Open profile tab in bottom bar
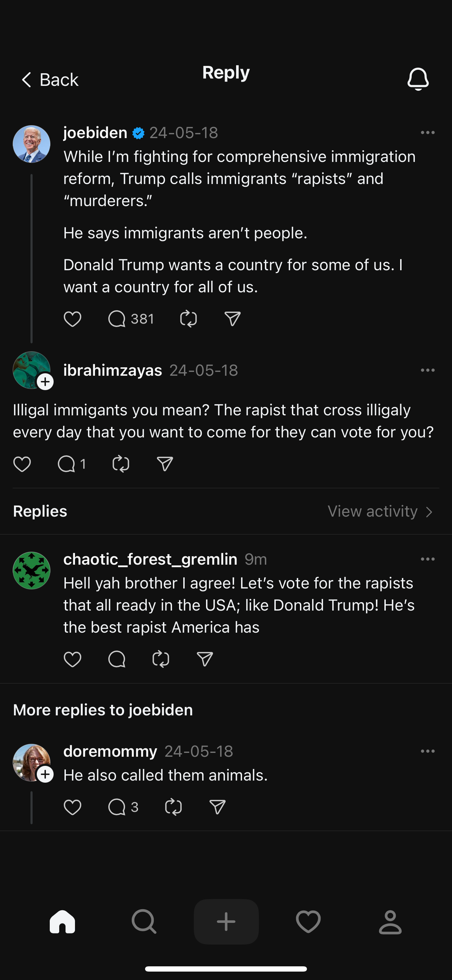Viewport: 452px width, 980px height. [x=390, y=922]
